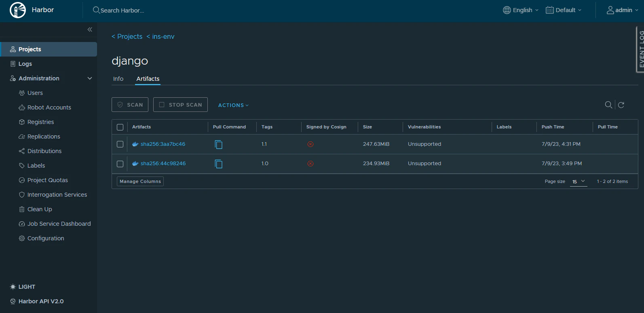Image resolution: width=644 pixels, height=313 pixels.
Task: Click the search magnifier icon in the header
Action: pyautogui.click(x=96, y=10)
